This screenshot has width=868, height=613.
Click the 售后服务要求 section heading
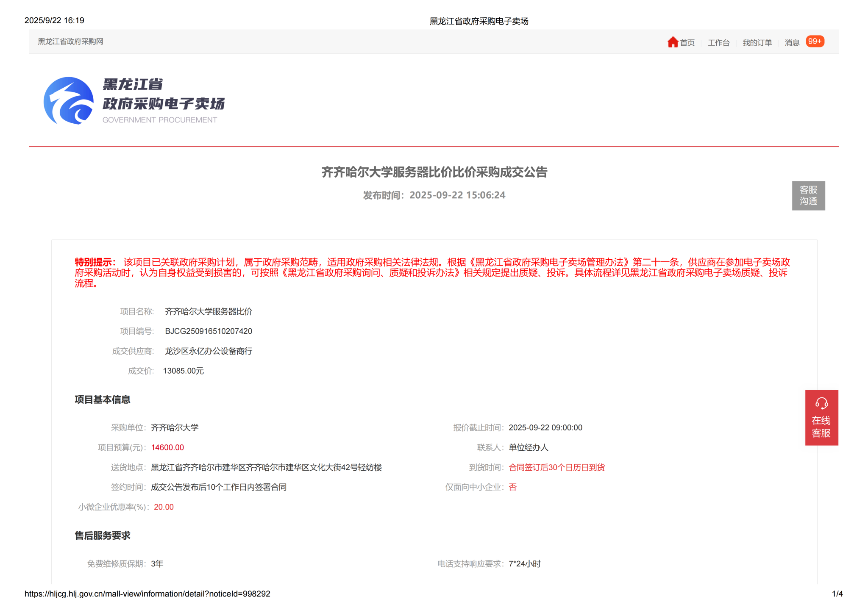(103, 535)
